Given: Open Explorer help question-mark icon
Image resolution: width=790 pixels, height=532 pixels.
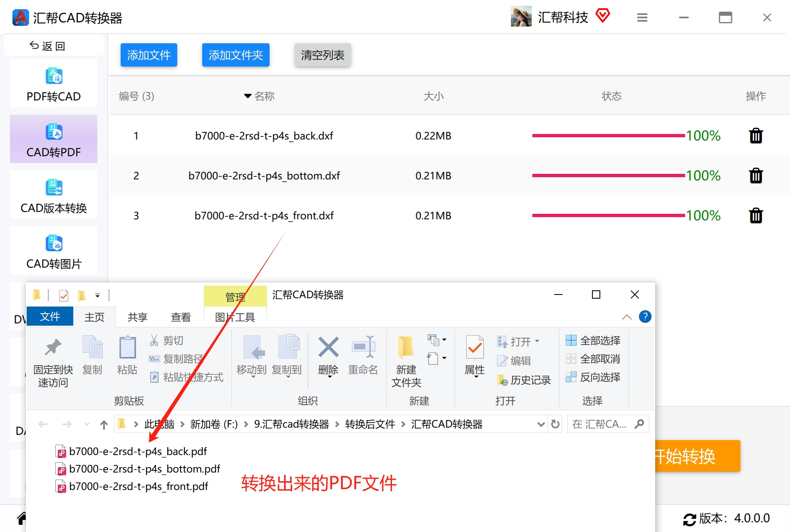Looking at the screenshot, I should [645, 317].
